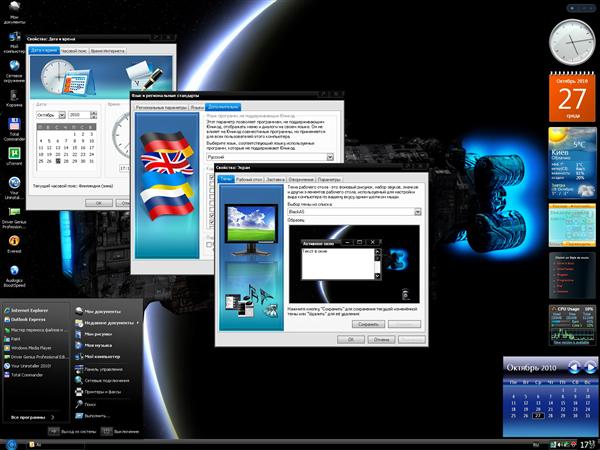Open Моя музыка in the Start menu
Viewport: 600px width, 450px height.
coord(94,346)
